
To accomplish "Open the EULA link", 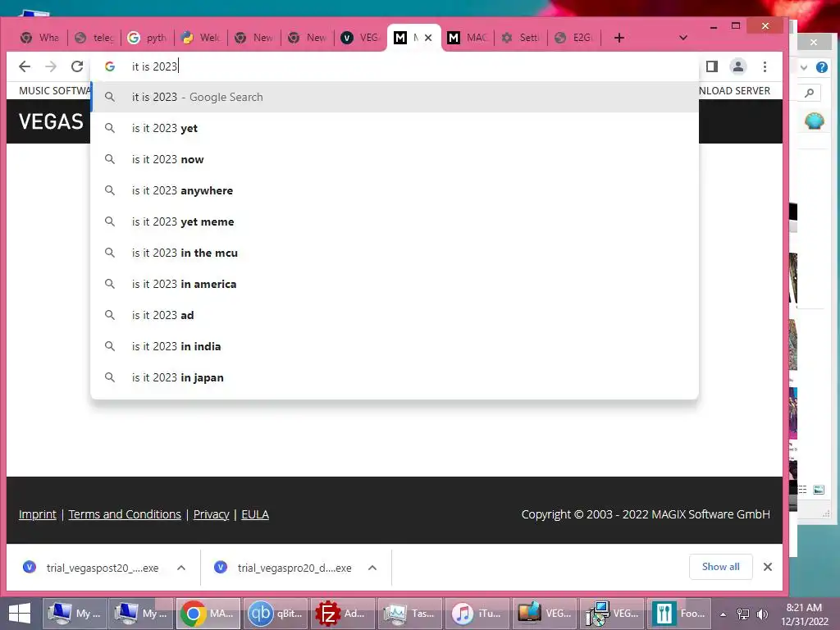I will point(255,514).
